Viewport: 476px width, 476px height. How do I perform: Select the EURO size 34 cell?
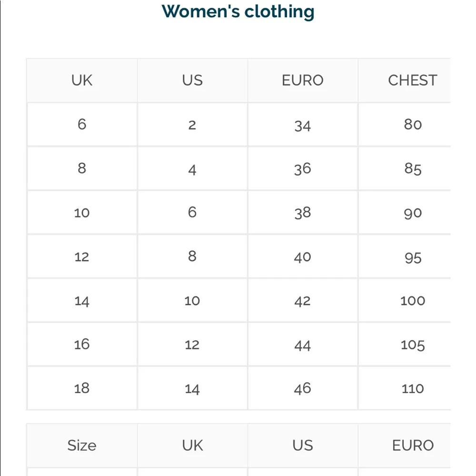point(302,125)
